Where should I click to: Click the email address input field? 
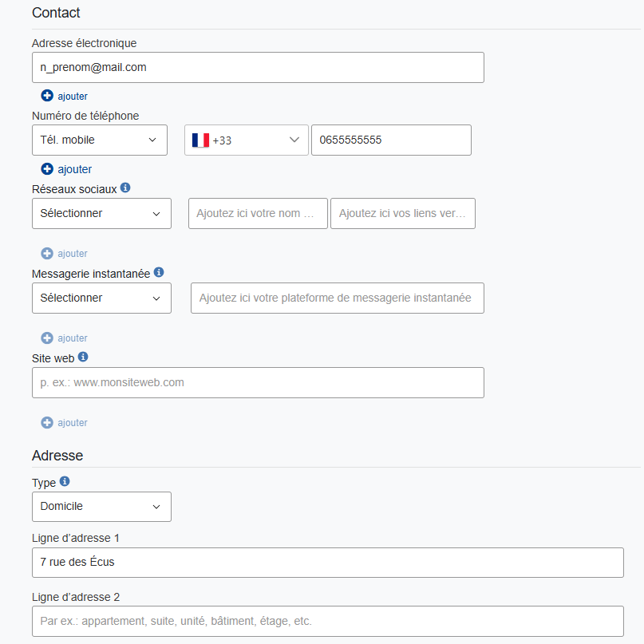[258, 68]
